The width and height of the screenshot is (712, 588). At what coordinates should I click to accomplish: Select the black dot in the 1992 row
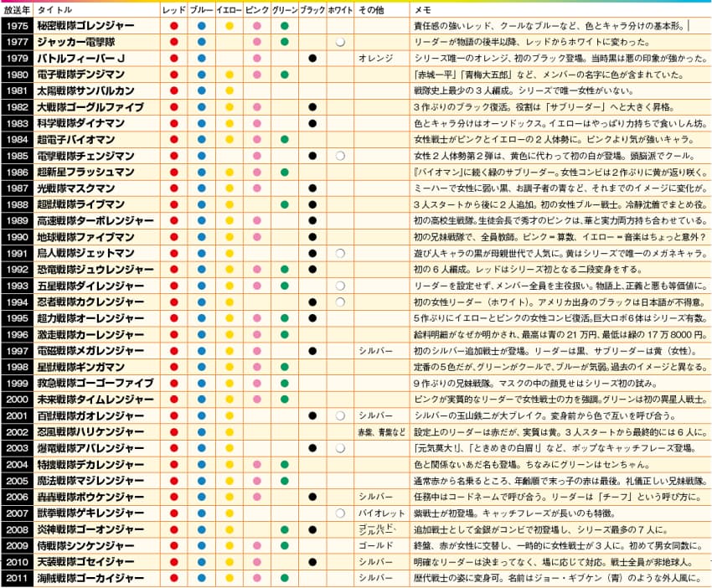312,270
